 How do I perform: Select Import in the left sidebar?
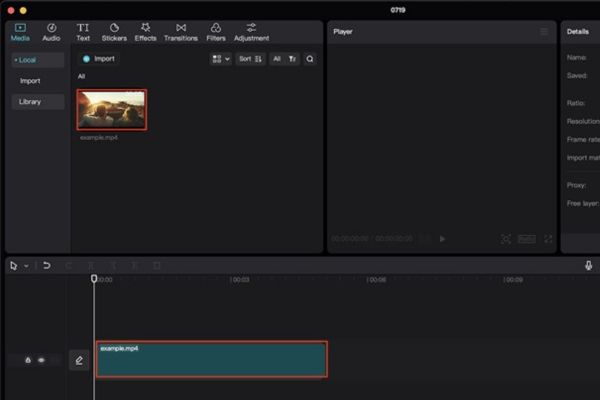point(30,81)
